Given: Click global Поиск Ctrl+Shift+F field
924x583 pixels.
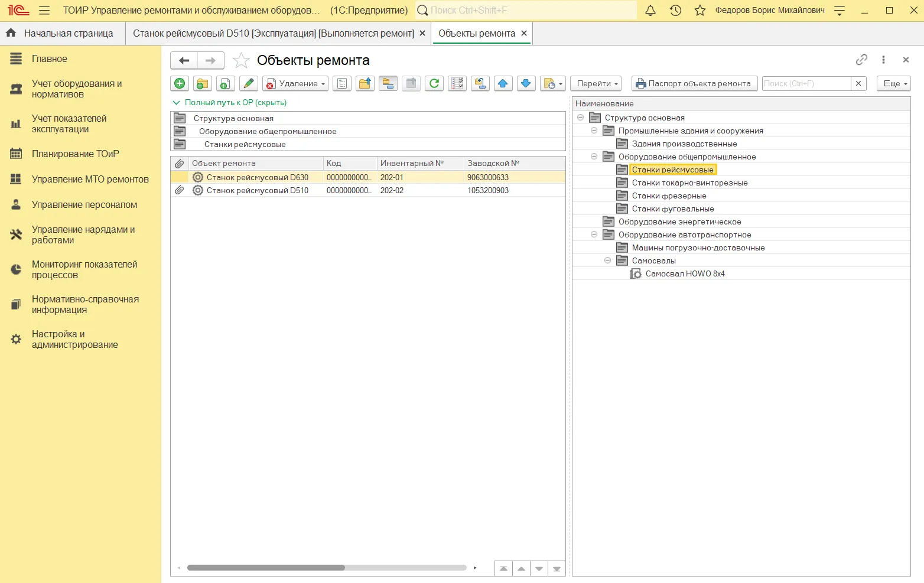Looking at the screenshot, I should click(526, 11).
